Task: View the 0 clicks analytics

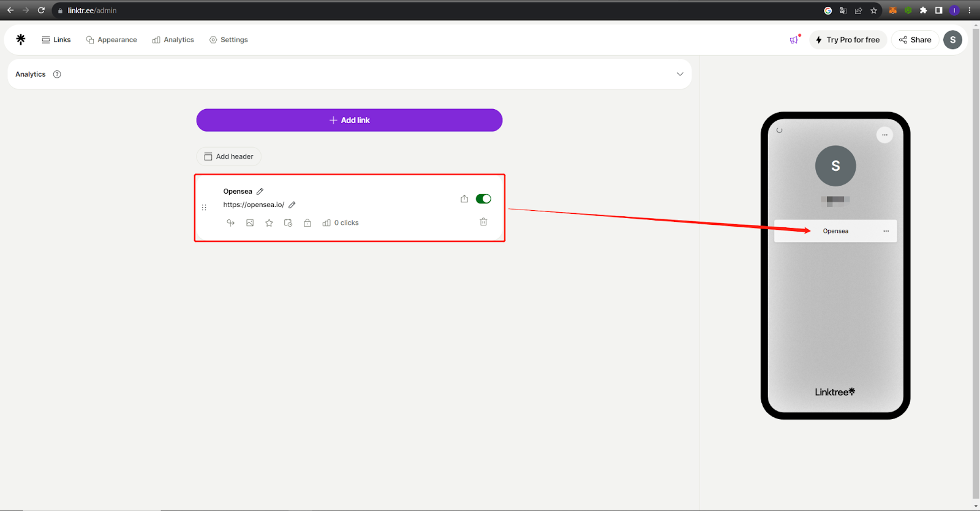Action: pos(341,222)
